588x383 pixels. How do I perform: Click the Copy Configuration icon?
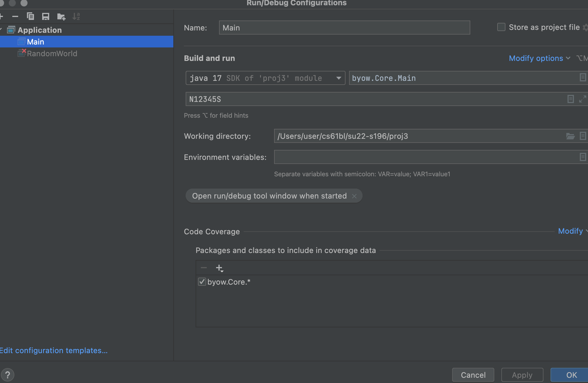[x=30, y=16]
